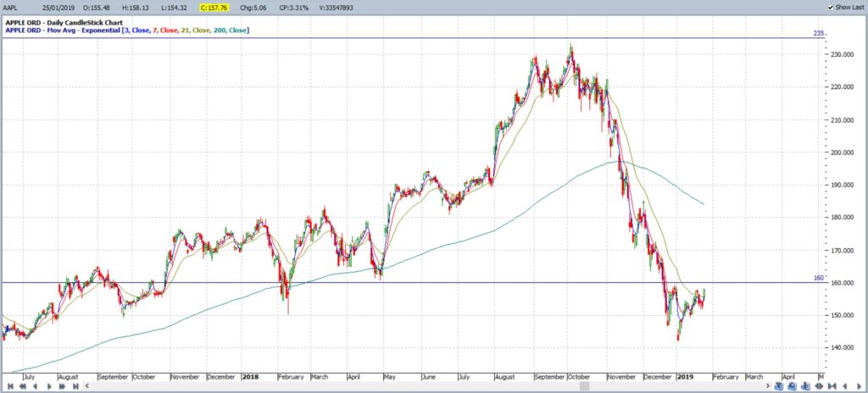This screenshot has width=868, height=393.
Task: Compress the time axis with converging arrows icon
Action: click(x=832, y=386)
